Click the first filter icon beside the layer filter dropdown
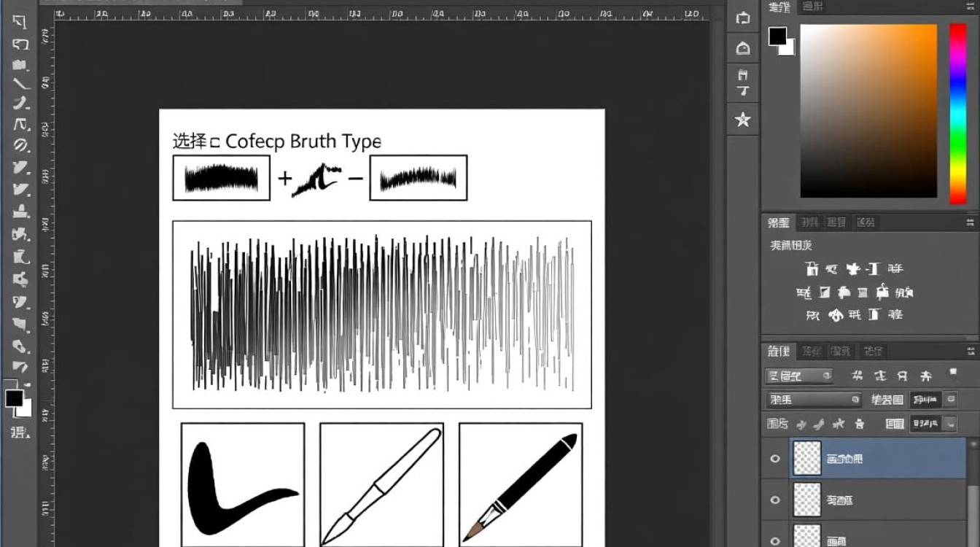Viewport: 980px width, 547px height. [857, 376]
